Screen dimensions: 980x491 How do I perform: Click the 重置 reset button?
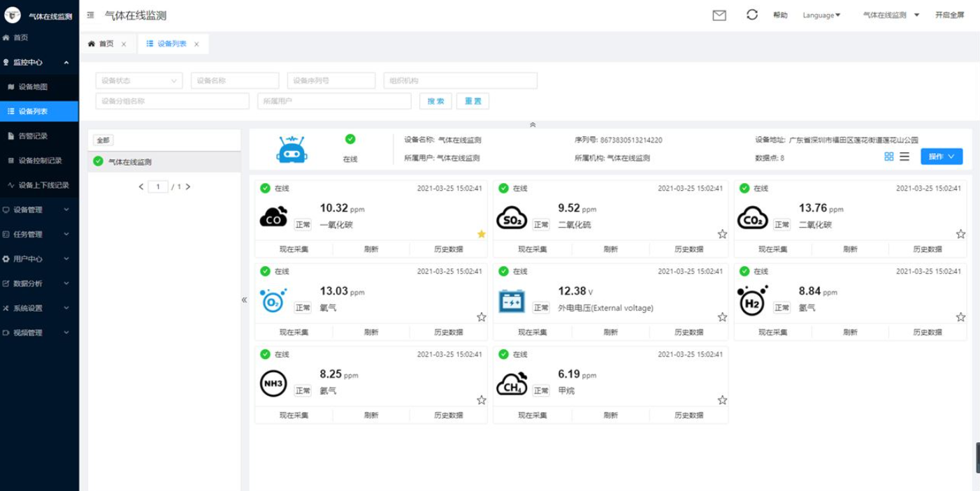pyautogui.click(x=473, y=101)
